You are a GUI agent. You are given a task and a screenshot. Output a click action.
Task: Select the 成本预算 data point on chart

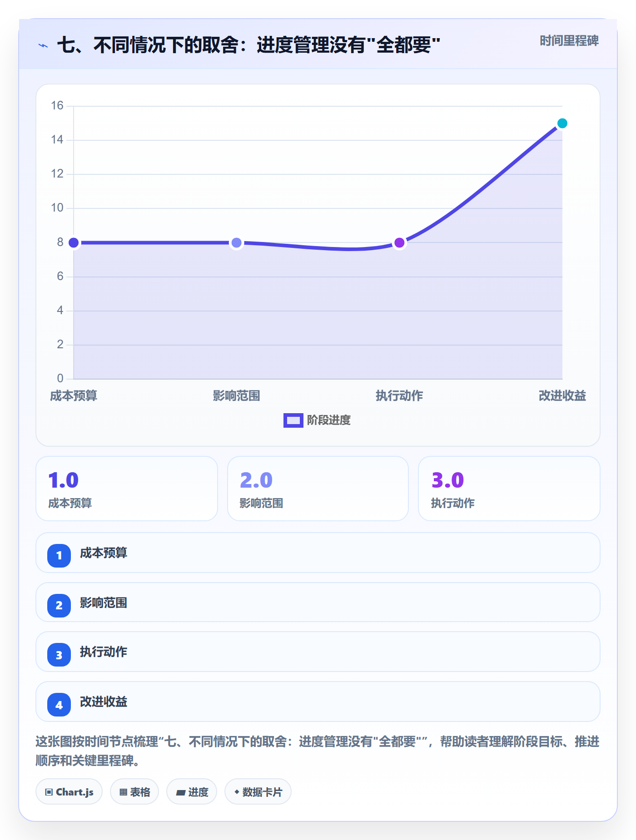[74, 243]
